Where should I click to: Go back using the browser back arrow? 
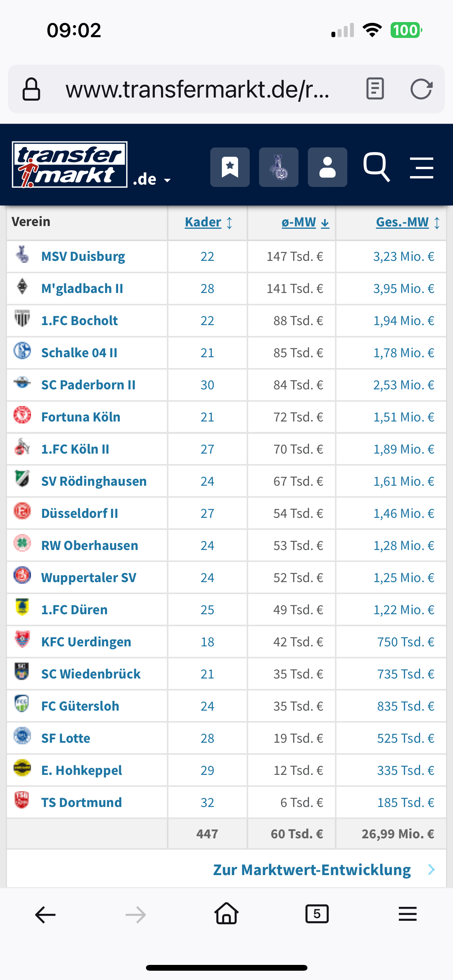(45, 915)
